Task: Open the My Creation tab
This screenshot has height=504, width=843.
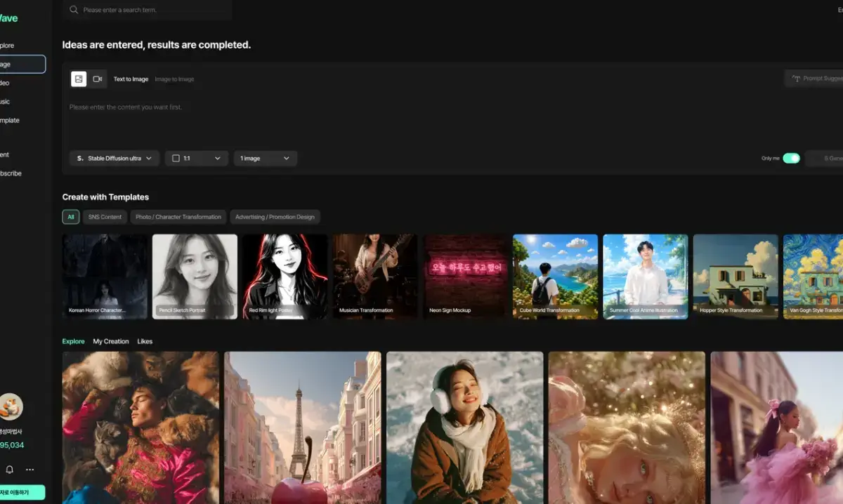Action: click(x=111, y=341)
